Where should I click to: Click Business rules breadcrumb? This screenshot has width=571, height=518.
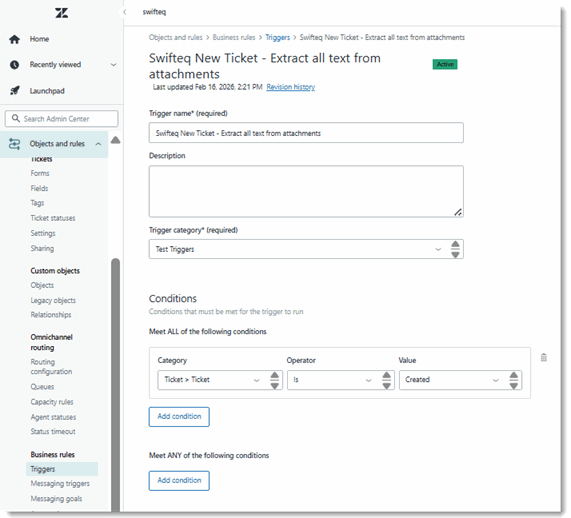point(234,38)
